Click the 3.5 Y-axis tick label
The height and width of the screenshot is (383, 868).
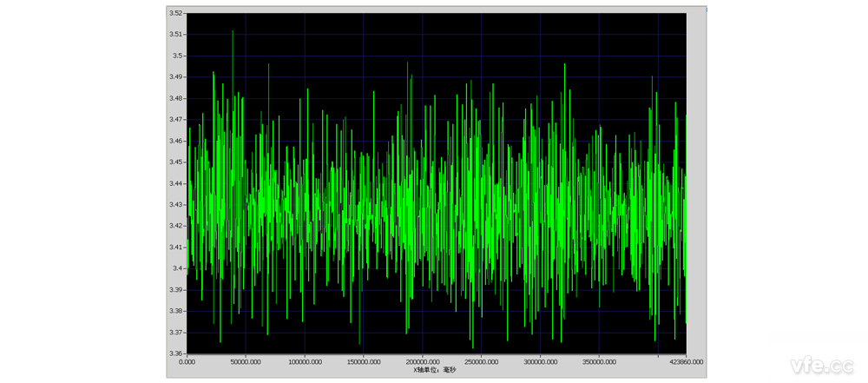(177, 56)
